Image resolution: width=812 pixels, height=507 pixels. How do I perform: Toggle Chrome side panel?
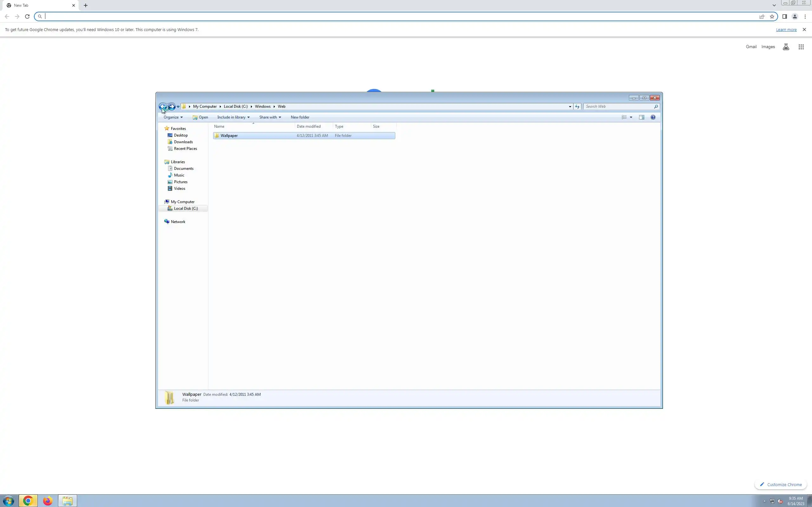(784, 16)
